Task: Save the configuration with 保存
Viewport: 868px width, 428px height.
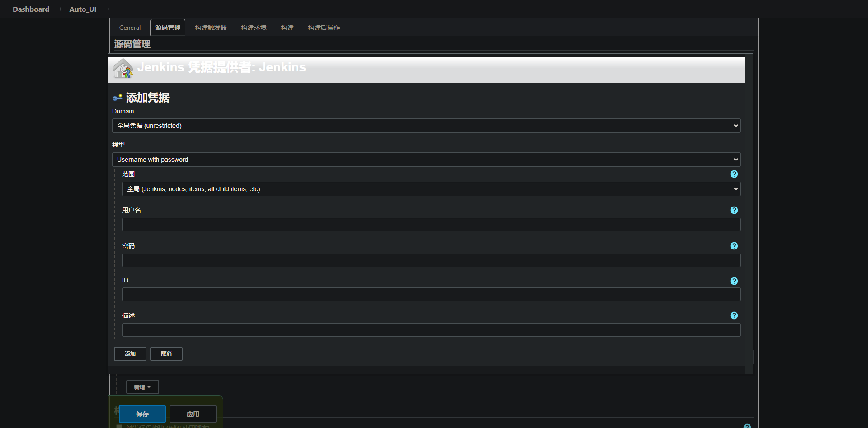Action: (x=142, y=414)
